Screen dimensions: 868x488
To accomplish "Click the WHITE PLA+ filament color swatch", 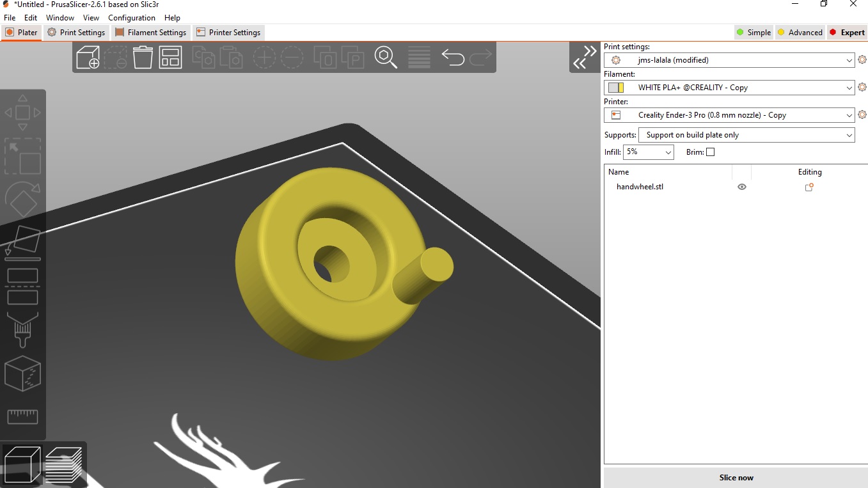I will (x=616, y=87).
